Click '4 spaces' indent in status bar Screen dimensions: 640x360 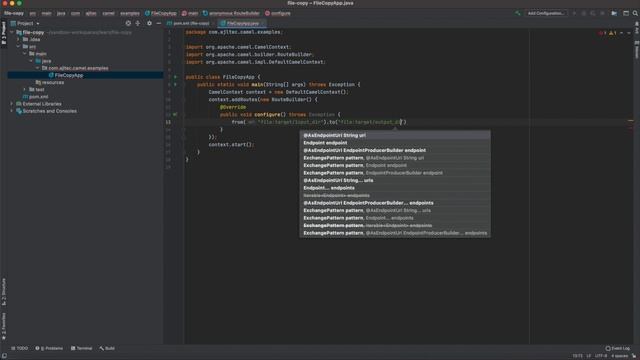click(x=619, y=356)
